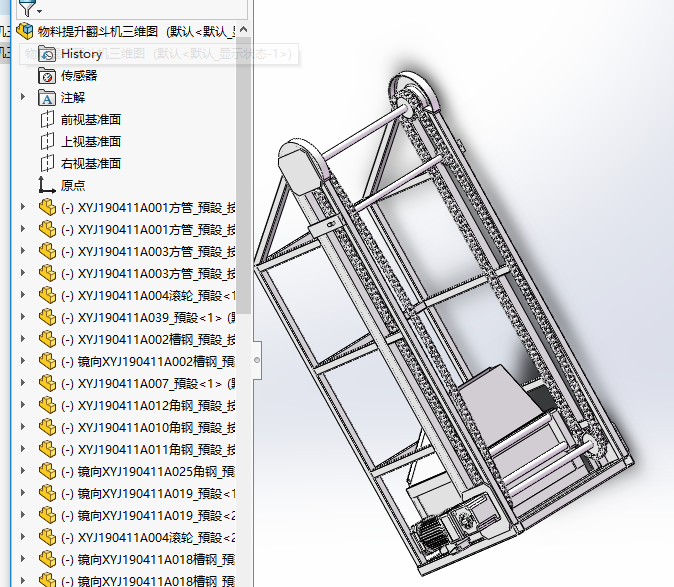Click part icon of XYJ190411A010角钢
Screen dimensions: 674x587
tap(47, 427)
